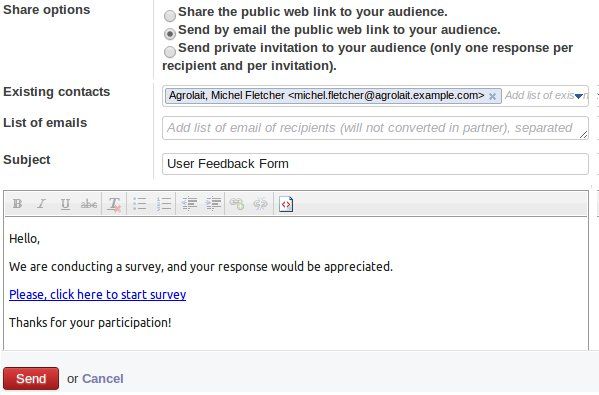The width and height of the screenshot is (599, 395).
Task: Open the Existing contacts dropdown arrow
Action: pos(579,96)
